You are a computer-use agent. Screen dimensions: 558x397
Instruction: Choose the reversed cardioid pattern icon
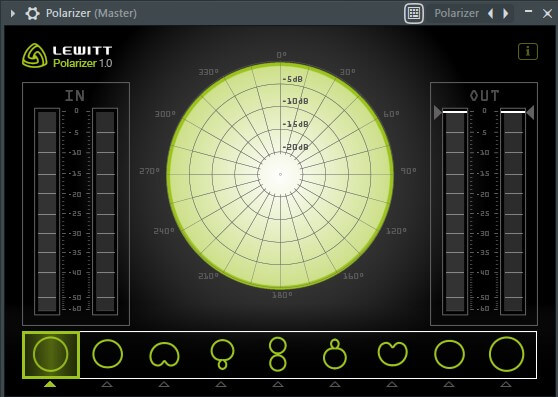[x=392, y=354]
